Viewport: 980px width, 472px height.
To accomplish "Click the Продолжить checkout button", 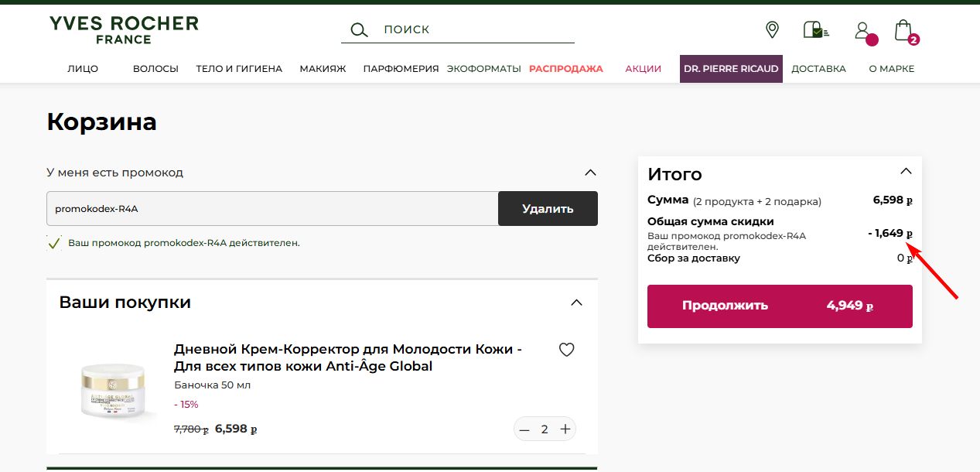I will [x=780, y=306].
